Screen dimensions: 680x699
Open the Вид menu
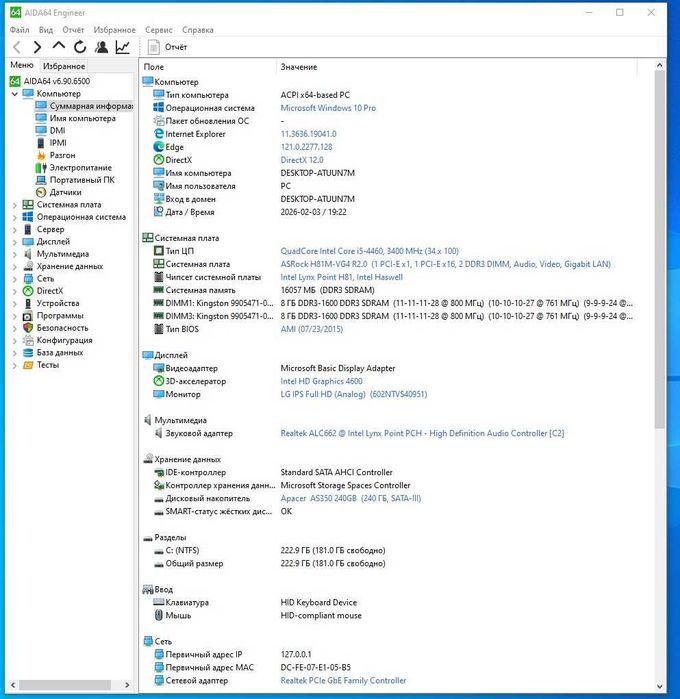point(45,30)
